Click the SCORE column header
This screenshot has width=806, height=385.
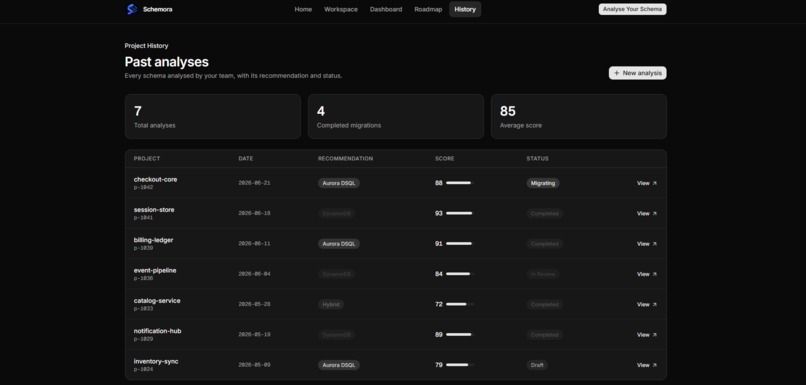point(445,159)
